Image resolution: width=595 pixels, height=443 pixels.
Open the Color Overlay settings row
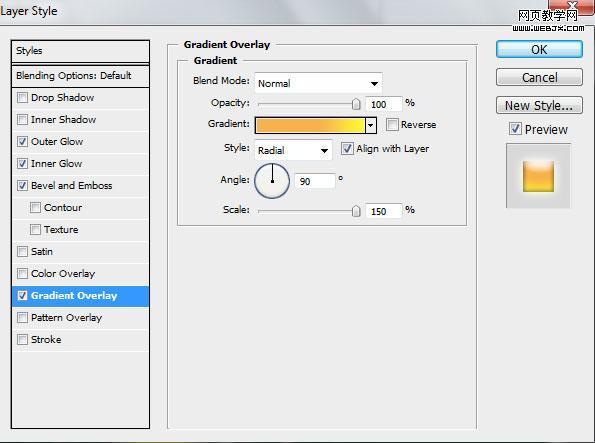[80, 273]
